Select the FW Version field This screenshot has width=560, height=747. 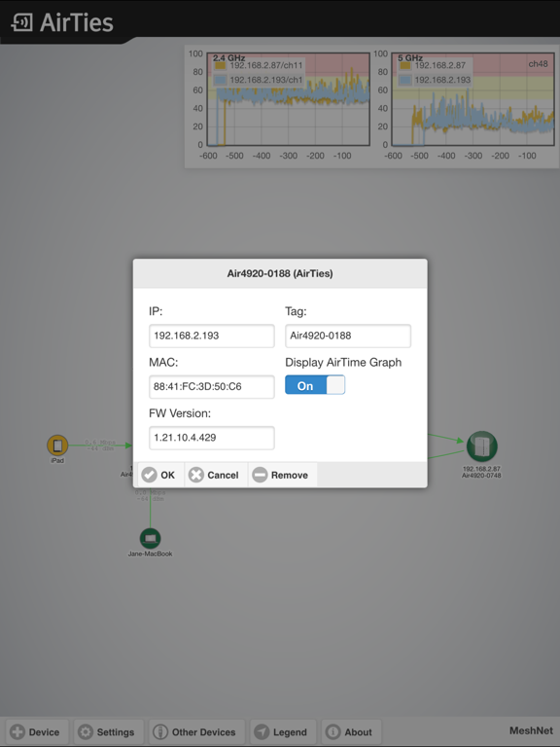click(212, 438)
